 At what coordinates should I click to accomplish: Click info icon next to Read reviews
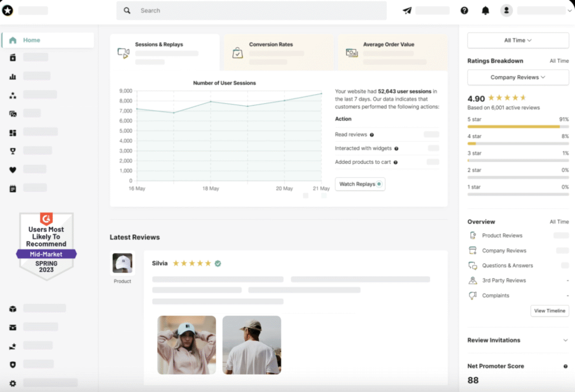[372, 135]
